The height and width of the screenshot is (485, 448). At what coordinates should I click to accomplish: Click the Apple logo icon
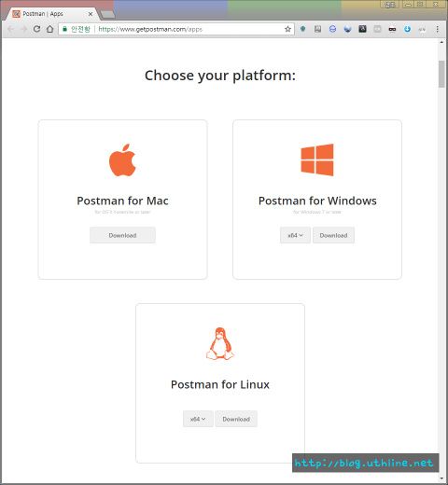122,159
